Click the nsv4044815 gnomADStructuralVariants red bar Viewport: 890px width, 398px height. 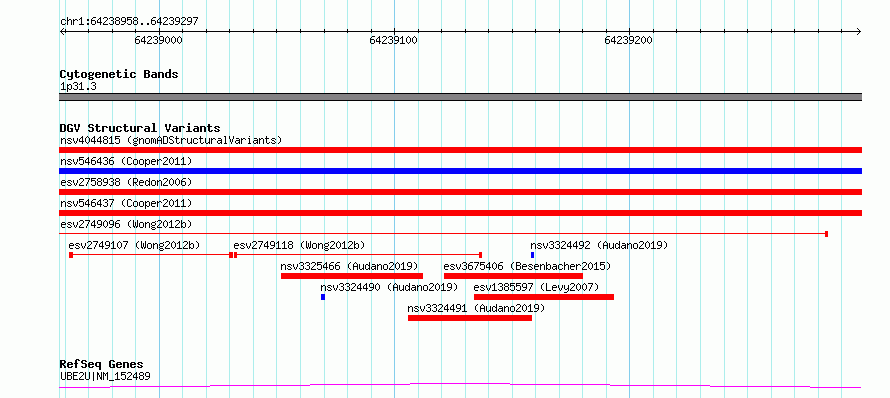pyautogui.click(x=460, y=150)
